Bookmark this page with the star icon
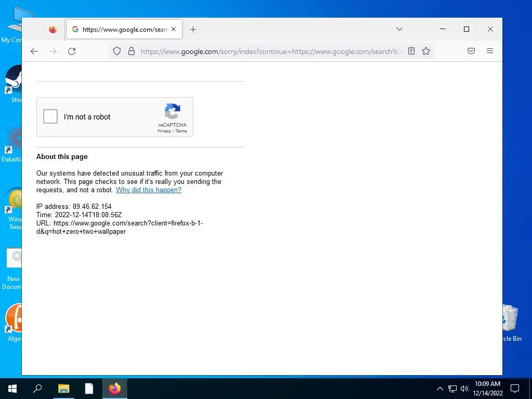 click(426, 51)
